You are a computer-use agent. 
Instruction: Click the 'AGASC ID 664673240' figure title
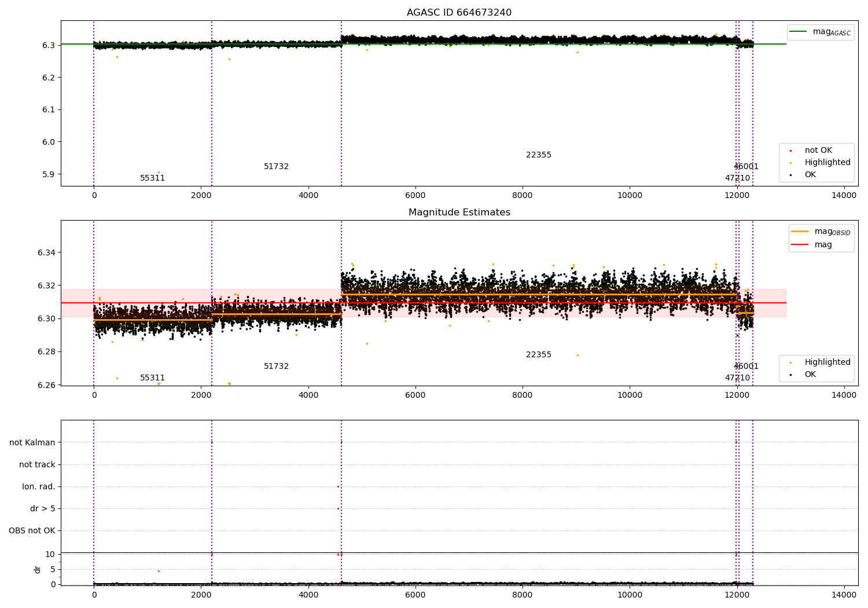click(x=459, y=13)
